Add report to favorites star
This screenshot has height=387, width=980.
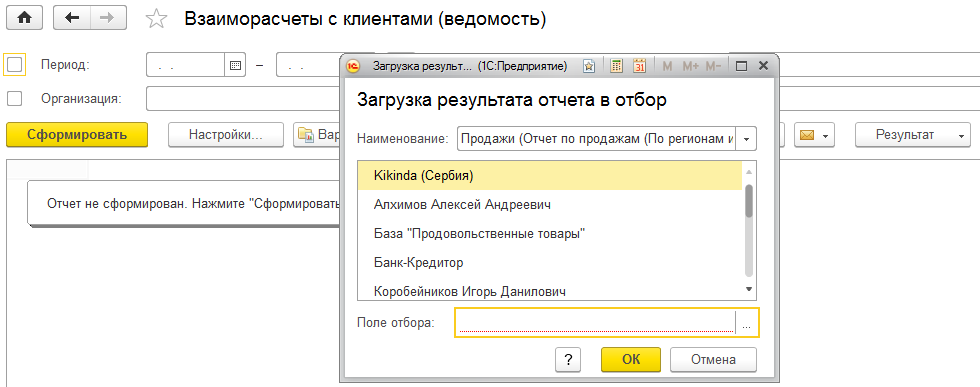coord(156,19)
